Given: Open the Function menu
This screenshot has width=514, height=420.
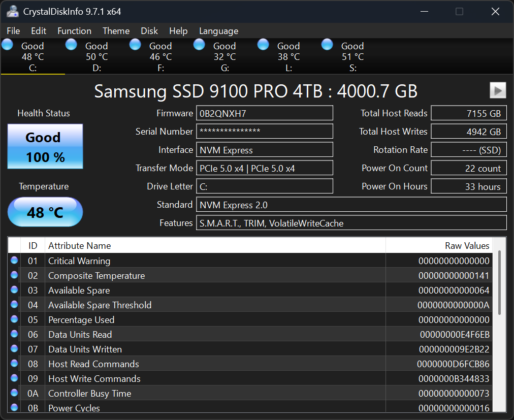Looking at the screenshot, I should click(x=75, y=31).
